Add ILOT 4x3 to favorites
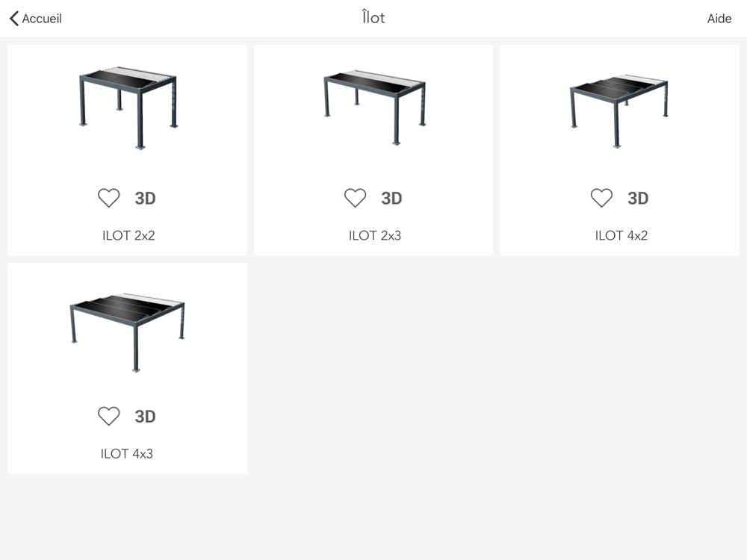 [x=109, y=416]
